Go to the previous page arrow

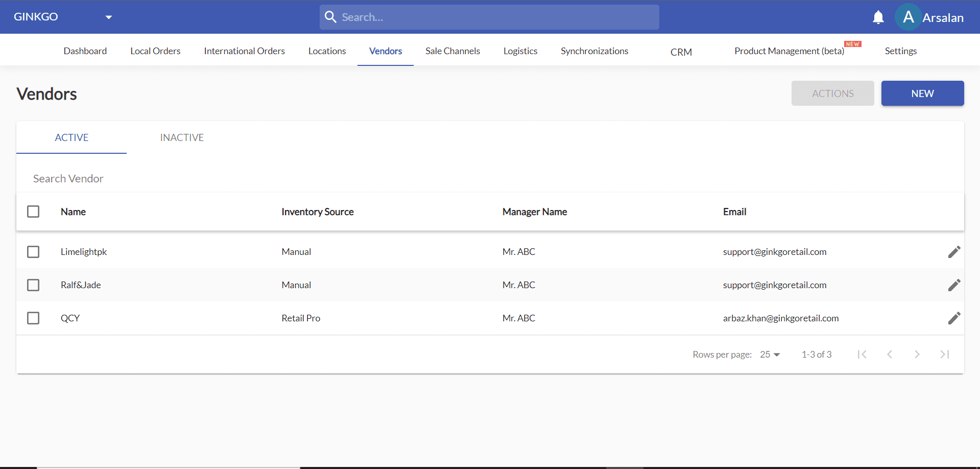coord(889,355)
